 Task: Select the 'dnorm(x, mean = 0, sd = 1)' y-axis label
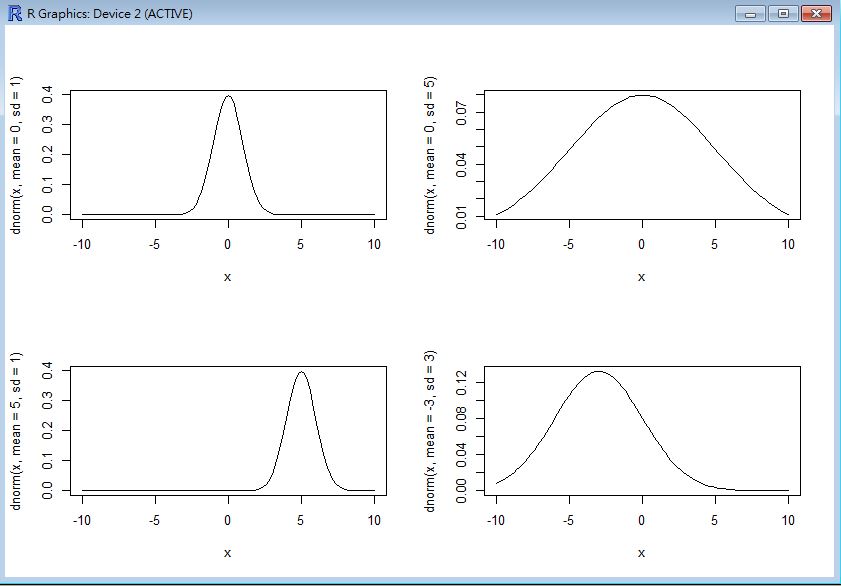click(17, 155)
